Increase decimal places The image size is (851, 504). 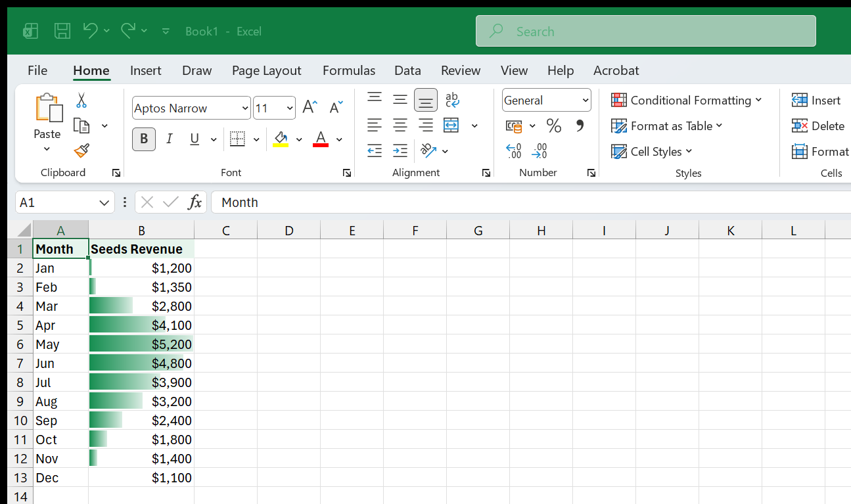click(514, 151)
